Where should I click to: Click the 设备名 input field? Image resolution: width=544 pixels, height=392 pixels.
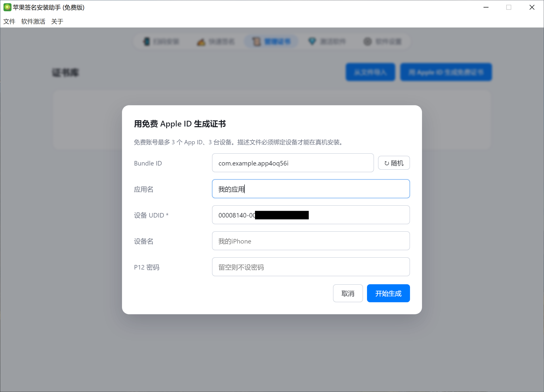(311, 241)
